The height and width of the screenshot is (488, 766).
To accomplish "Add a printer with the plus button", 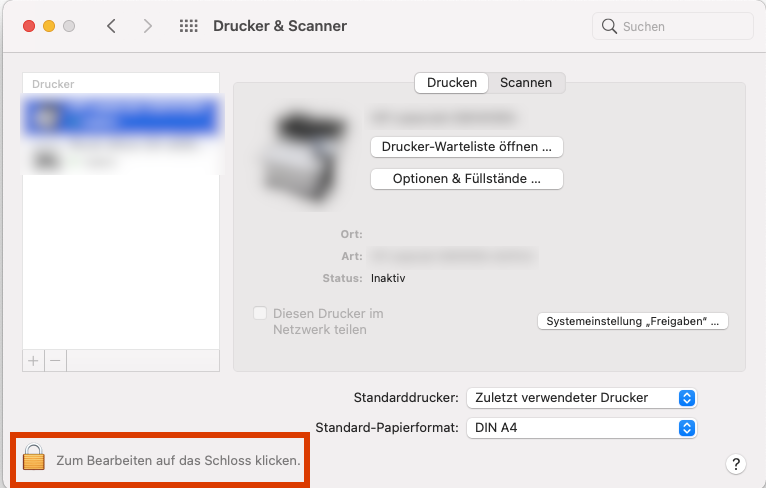I will click(x=33, y=361).
